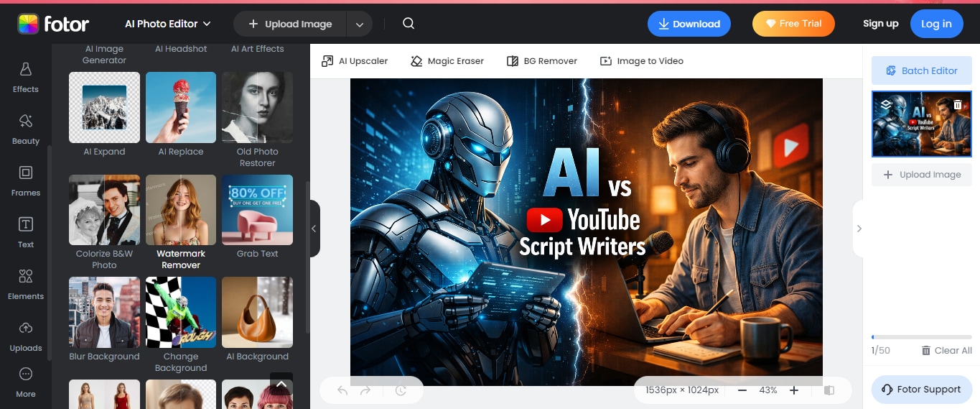Click the Fotor logo
This screenshot has width=980, height=409.
click(x=53, y=24)
